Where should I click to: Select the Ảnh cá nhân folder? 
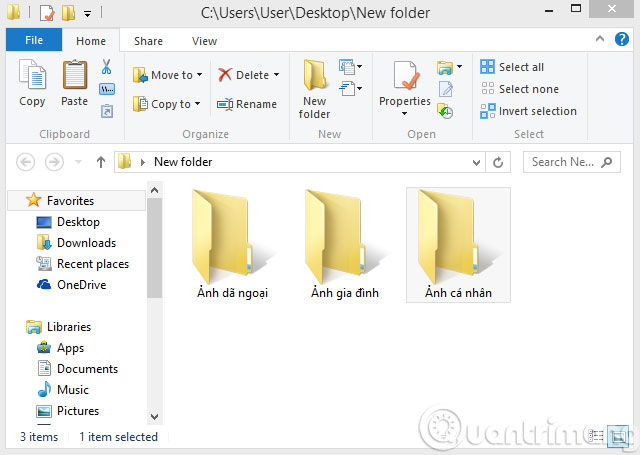coord(458,245)
